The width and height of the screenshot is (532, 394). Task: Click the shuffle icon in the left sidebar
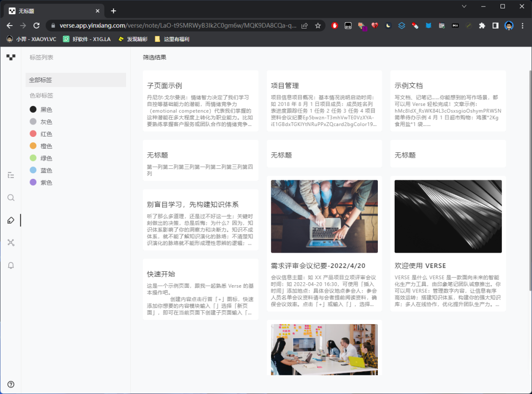11,242
